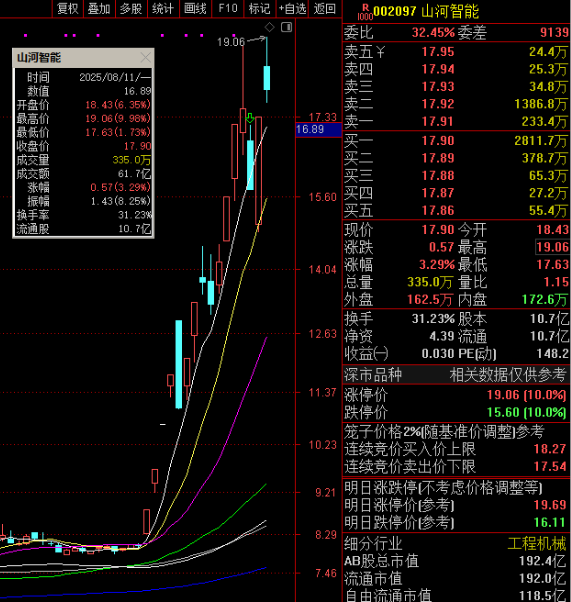Viewport: 571px width, 602px height.
Task: Select the 买一 price 17.90
Action: click(438, 141)
